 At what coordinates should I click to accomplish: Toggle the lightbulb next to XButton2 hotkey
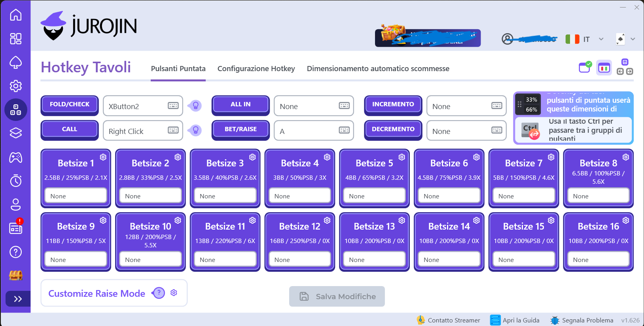click(x=195, y=106)
